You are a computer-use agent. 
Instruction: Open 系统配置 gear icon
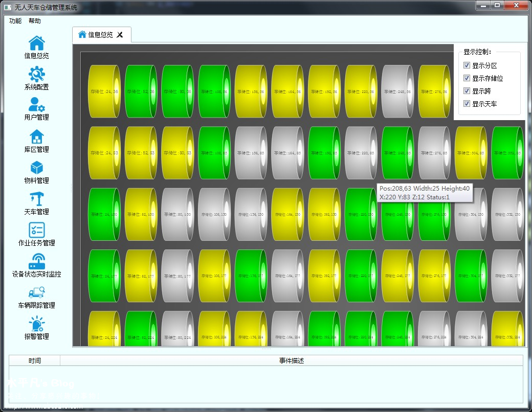[x=36, y=75]
